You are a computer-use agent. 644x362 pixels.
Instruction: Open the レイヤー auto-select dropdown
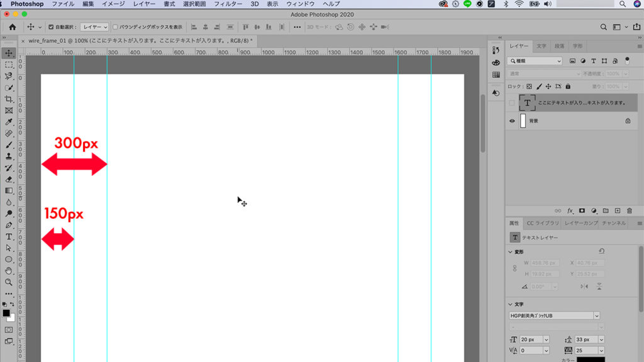pos(94,27)
